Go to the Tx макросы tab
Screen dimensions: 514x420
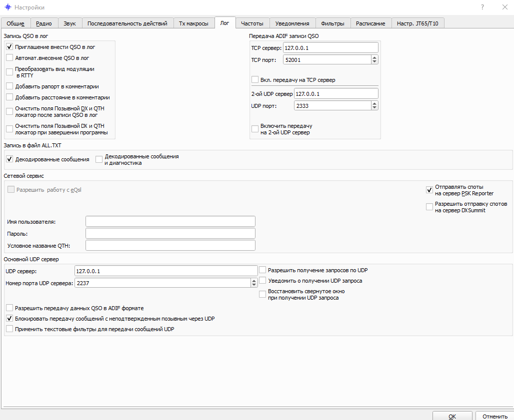click(193, 23)
